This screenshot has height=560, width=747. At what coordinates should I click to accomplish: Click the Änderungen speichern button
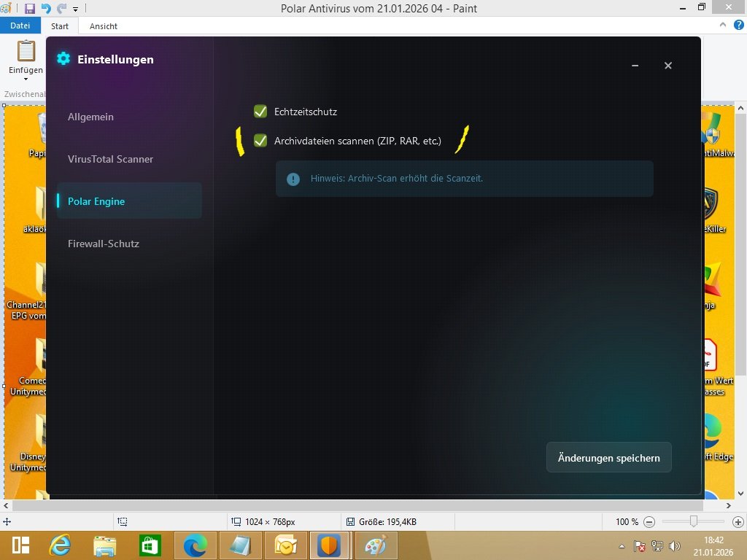[x=609, y=458]
